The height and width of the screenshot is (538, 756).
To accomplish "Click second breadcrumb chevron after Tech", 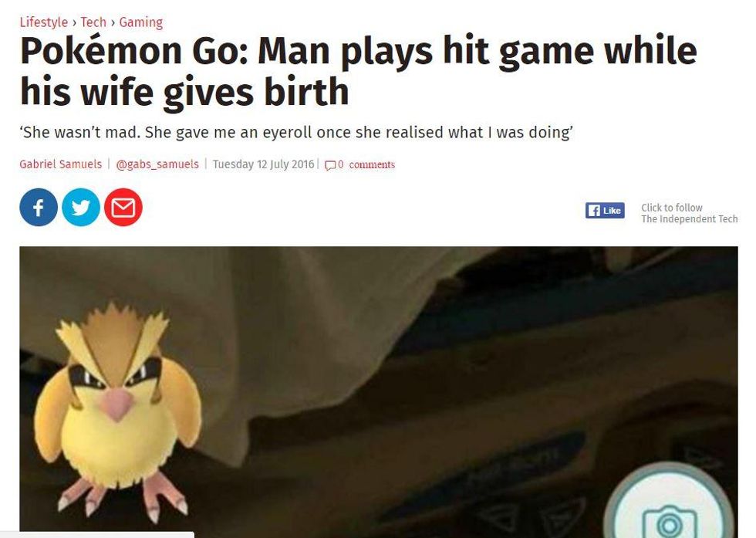I will point(113,22).
